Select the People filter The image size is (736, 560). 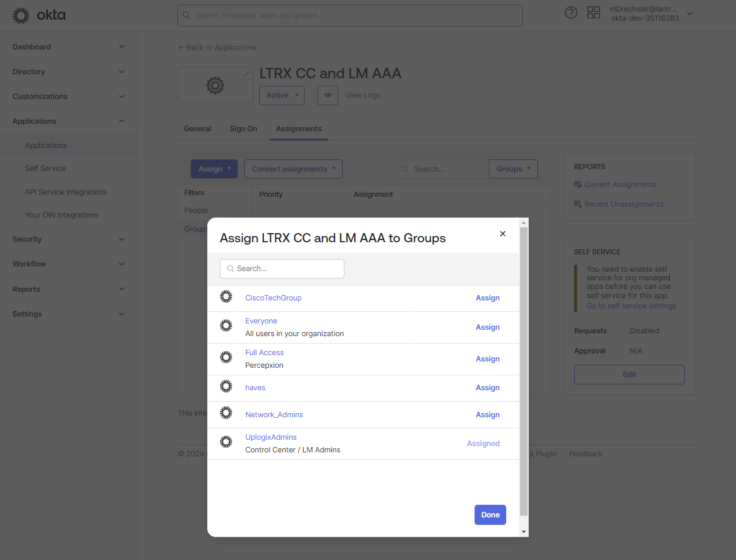[196, 211]
